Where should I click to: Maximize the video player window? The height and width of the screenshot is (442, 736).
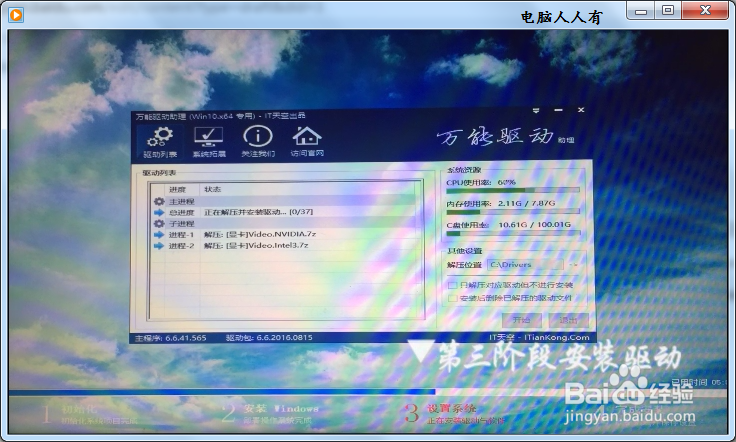point(668,11)
